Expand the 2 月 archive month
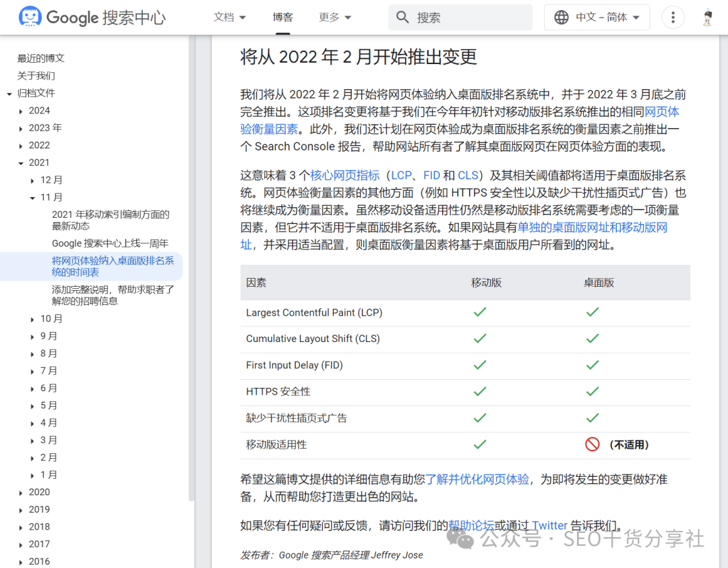728x568 pixels. 32,458
